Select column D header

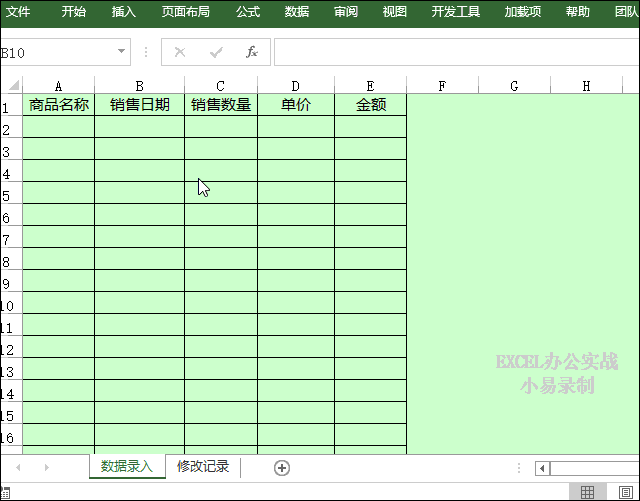pos(296,86)
